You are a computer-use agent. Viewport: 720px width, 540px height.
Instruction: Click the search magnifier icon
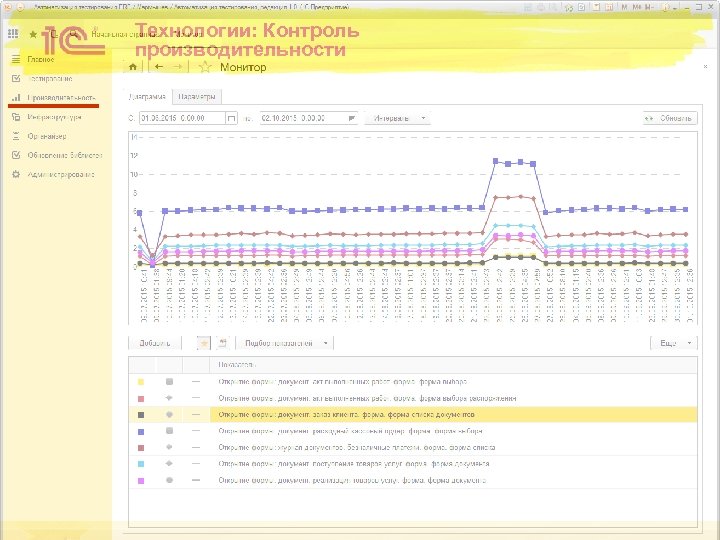[x=73, y=34]
